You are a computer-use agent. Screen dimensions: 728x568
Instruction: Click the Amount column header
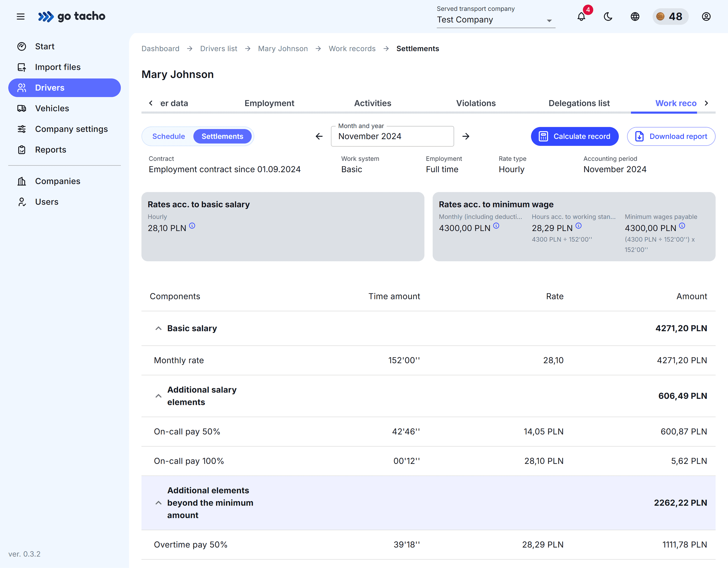692,296
